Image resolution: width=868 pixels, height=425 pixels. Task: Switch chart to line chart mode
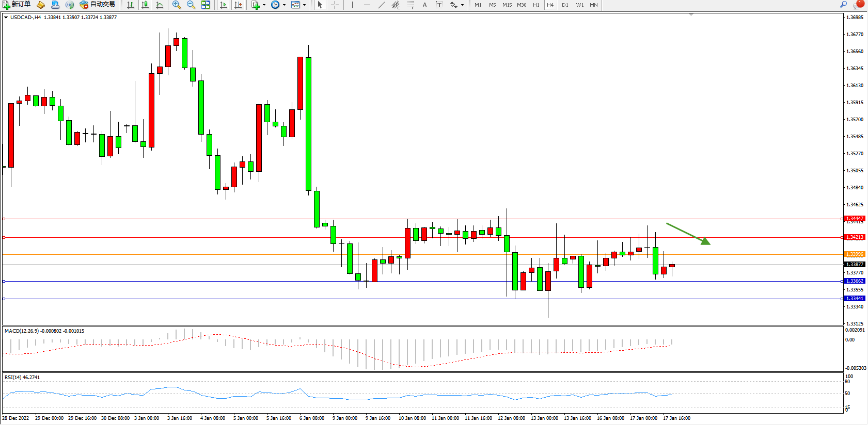click(160, 5)
